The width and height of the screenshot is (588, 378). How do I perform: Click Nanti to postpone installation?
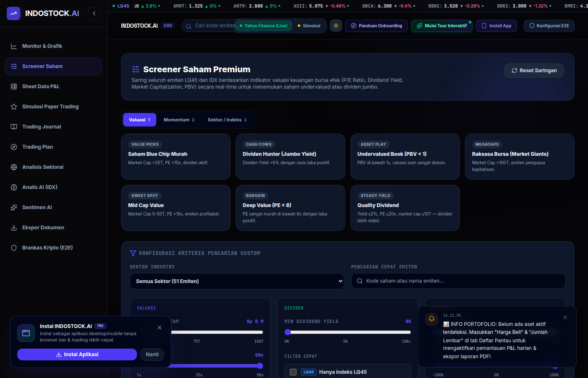(152, 354)
